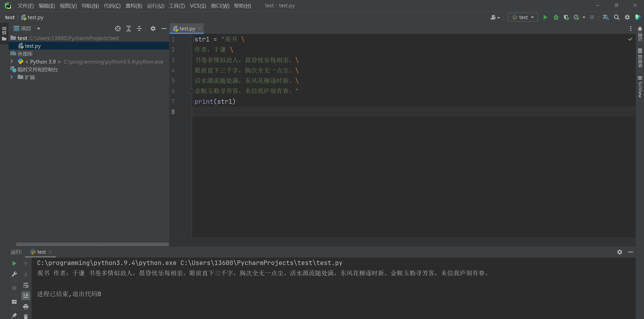The image size is (644, 319).
Task: Open the 视图(V) menu
Action: [x=68, y=6]
